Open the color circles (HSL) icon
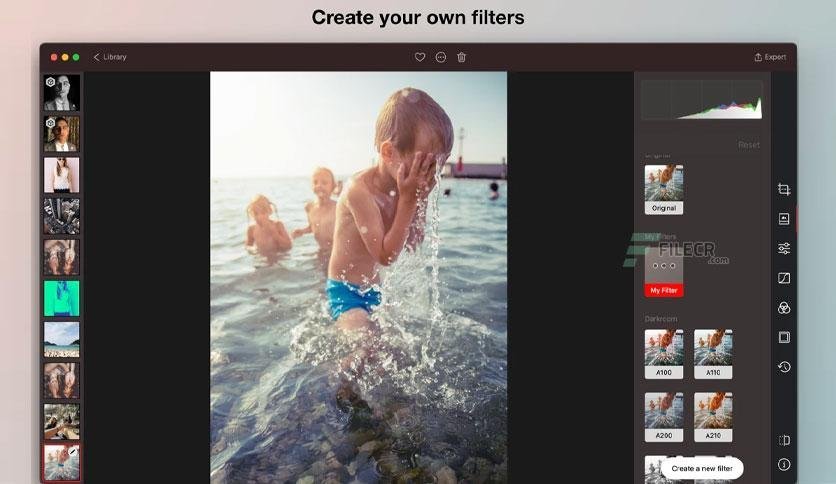The height and width of the screenshot is (484, 836). coord(784,308)
